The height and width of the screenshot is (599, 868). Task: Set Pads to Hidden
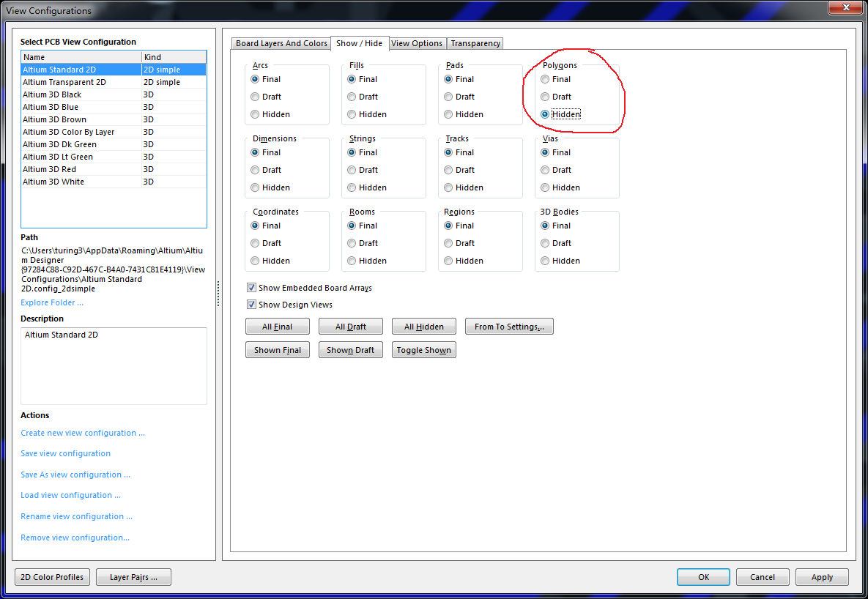point(448,114)
